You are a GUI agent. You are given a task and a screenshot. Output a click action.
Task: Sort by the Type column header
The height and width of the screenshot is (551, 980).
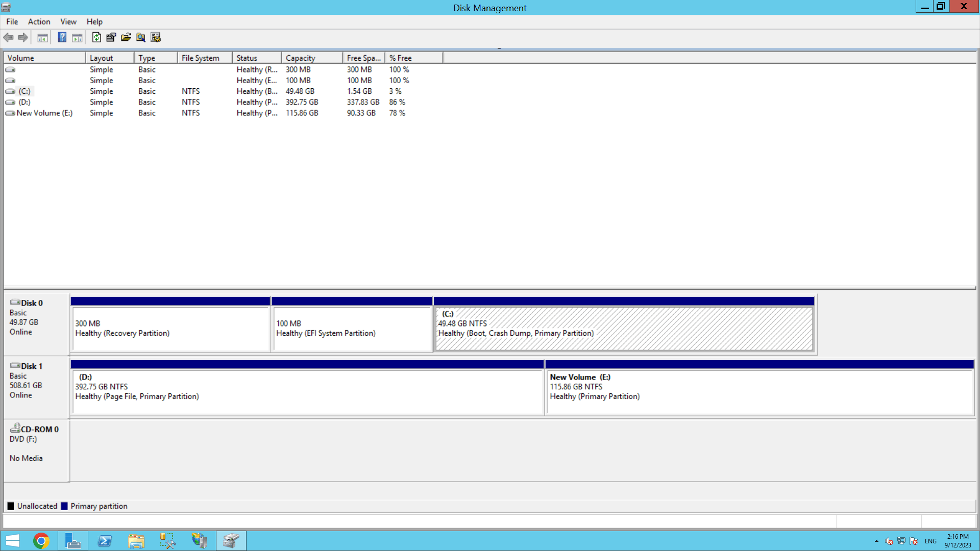pos(156,58)
